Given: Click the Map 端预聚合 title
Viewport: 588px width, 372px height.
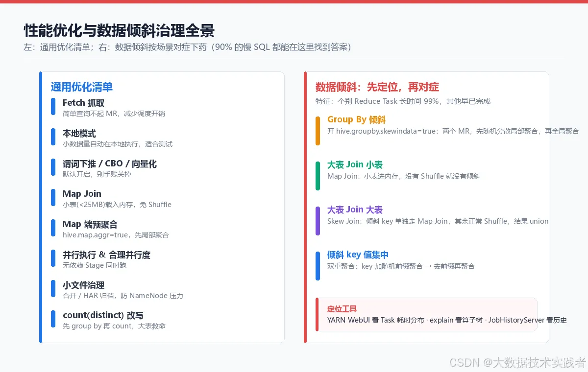Looking at the screenshot, I should (90, 224).
